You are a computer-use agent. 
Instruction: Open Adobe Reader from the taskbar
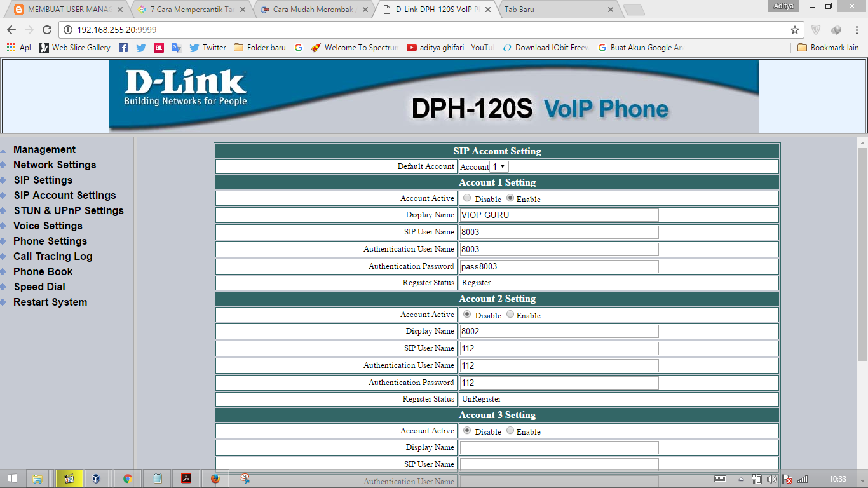185,478
